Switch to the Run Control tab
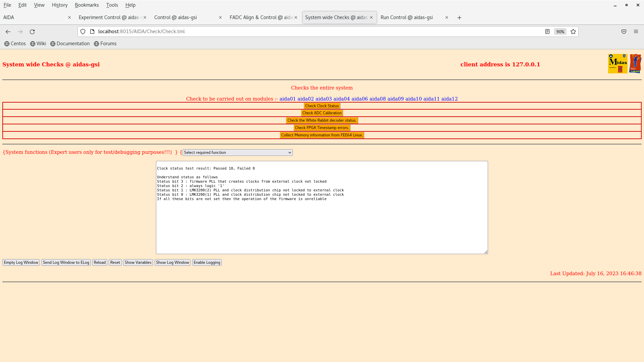644x362 pixels. click(407, 17)
